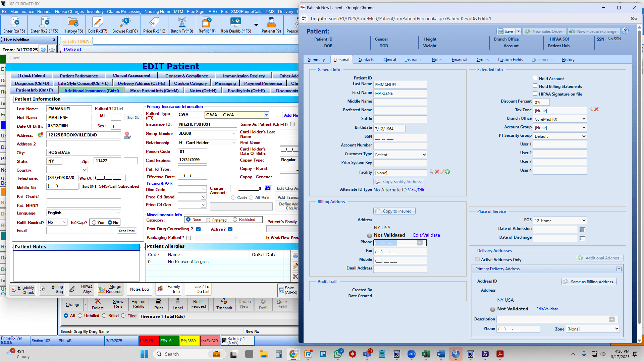
Task: Open Enter Rx (F5) in PrimeRx toolbar
Action: [14, 25]
